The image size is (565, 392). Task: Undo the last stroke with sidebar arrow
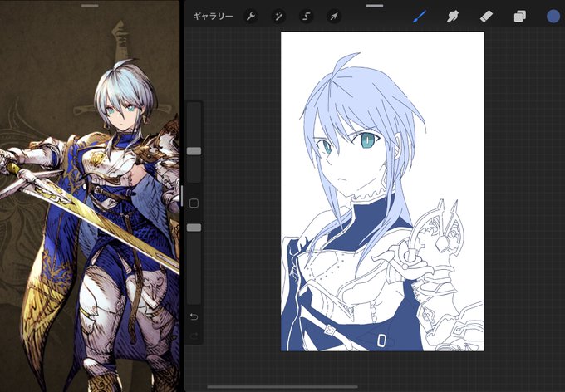194,316
